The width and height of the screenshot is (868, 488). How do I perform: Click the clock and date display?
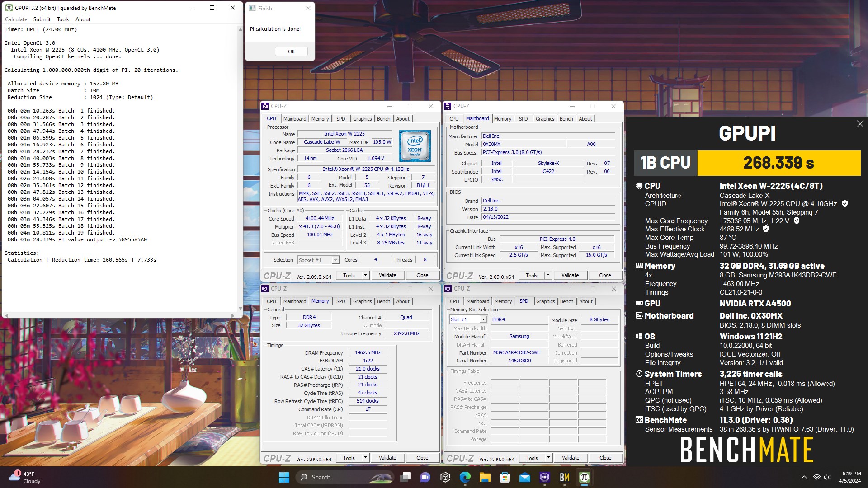coord(849,477)
